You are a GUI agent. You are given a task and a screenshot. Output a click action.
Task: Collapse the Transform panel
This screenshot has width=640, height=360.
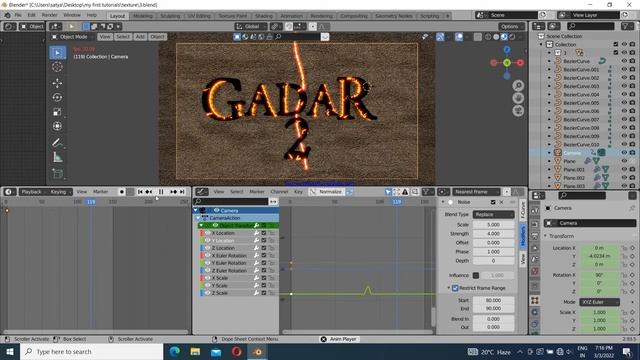tap(546, 236)
